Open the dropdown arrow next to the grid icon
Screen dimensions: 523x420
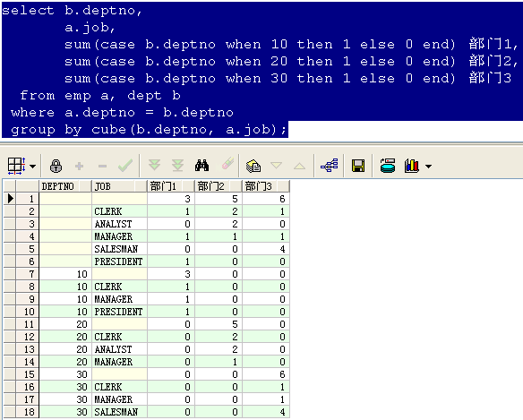32,167
